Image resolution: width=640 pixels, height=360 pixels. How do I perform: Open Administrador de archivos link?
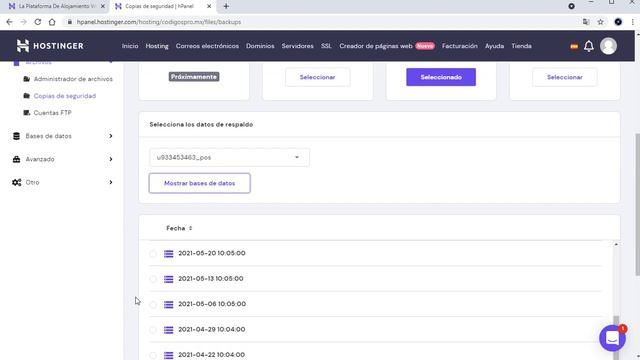[x=73, y=79]
